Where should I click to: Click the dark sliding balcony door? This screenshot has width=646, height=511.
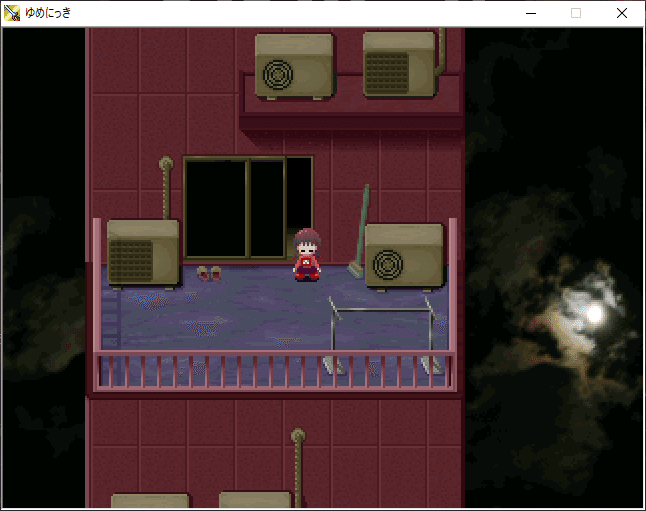click(248, 208)
